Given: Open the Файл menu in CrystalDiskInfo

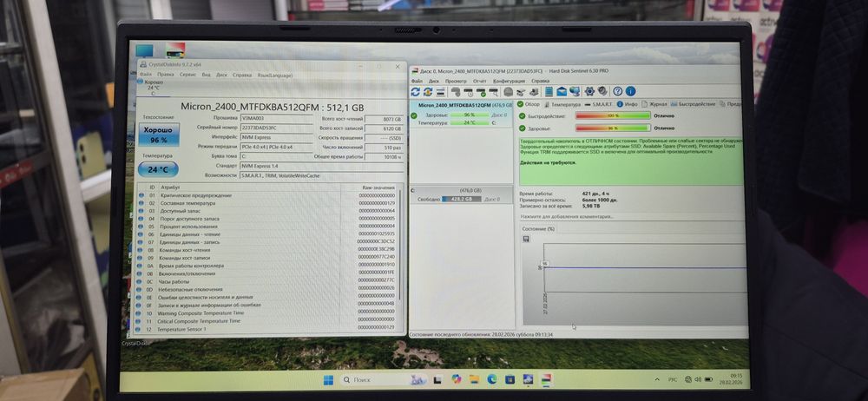Looking at the screenshot, I should [x=145, y=75].
